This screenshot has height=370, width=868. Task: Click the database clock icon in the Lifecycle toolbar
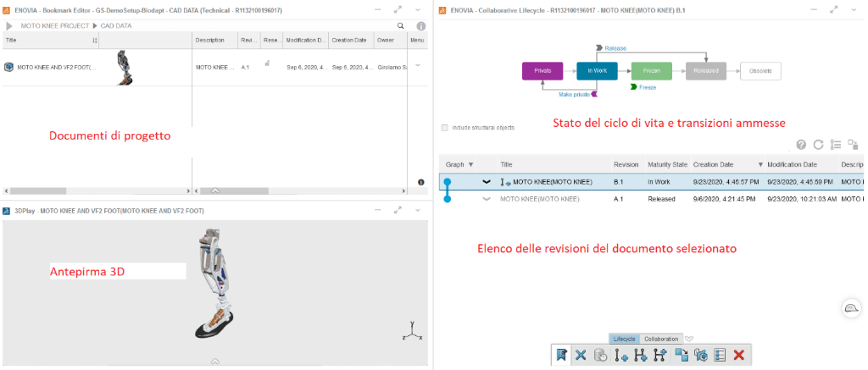[599, 355]
